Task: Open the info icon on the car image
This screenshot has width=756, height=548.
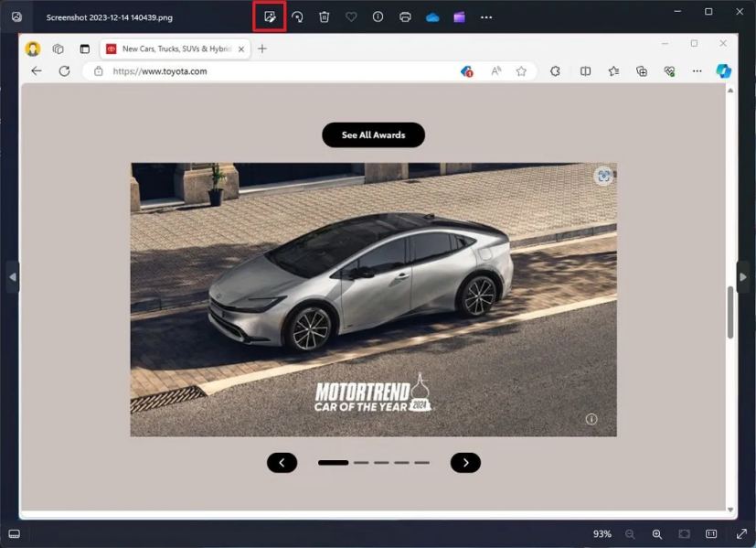Action: click(x=591, y=419)
